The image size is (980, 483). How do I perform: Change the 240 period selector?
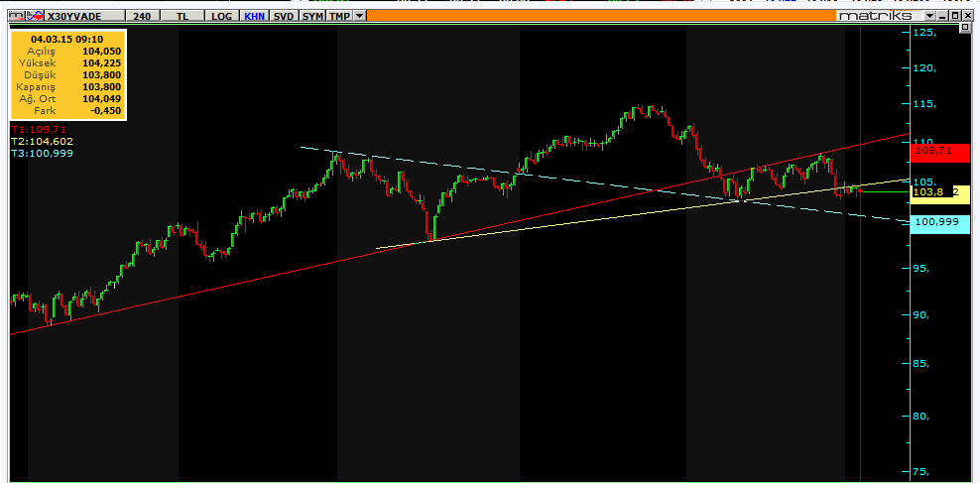click(x=142, y=16)
